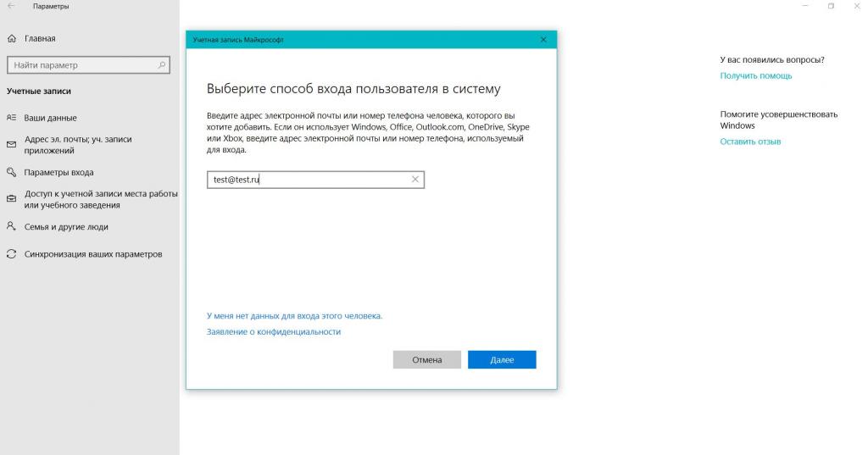Click Помогите усовершенствовать Windows text

(x=779, y=120)
